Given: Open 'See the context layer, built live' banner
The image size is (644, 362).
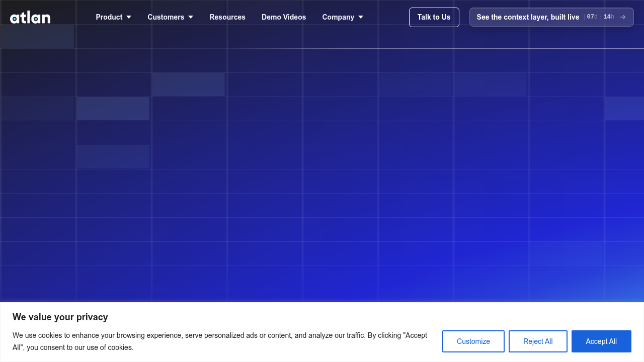Looking at the screenshot, I should point(551,17).
